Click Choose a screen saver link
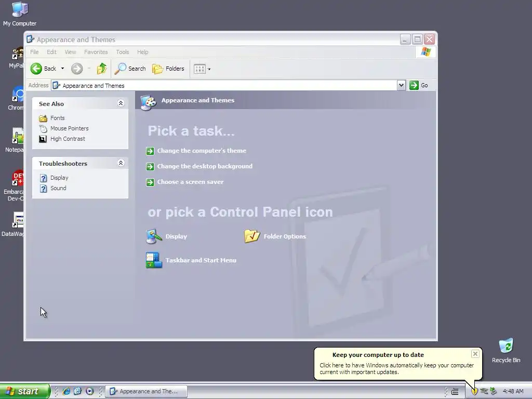 point(190,182)
